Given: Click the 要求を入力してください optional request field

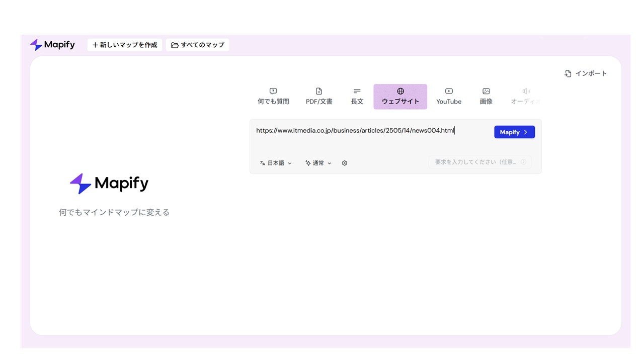Looking at the screenshot, I should tap(480, 162).
